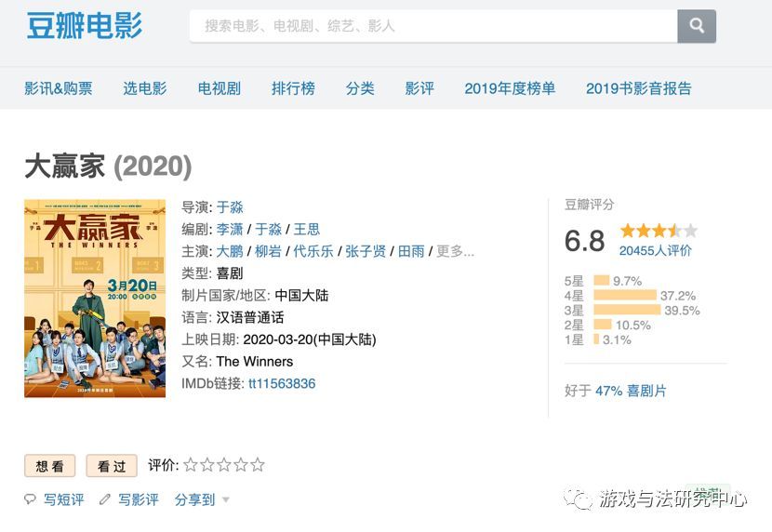Expand cast list with 更多...
772x532 pixels.
click(x=455, y=251)
